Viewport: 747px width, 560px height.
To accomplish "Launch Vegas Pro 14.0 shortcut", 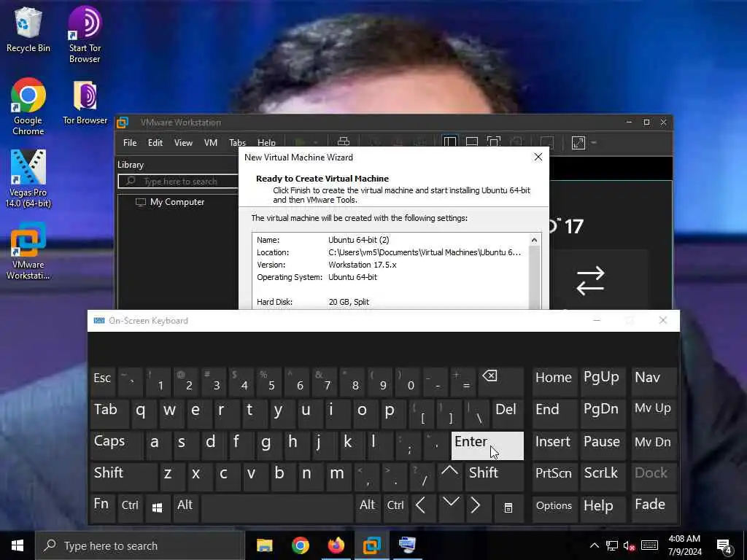I will [28, 179].
